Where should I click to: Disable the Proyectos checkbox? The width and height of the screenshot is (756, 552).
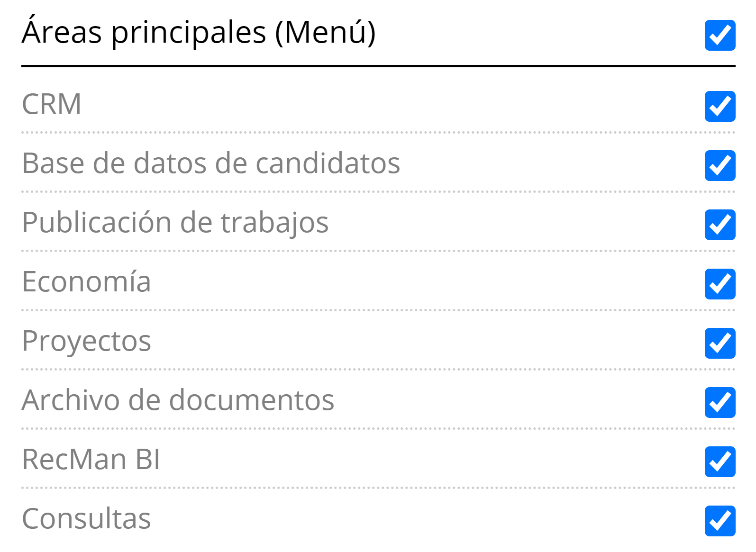click(720, 343)
